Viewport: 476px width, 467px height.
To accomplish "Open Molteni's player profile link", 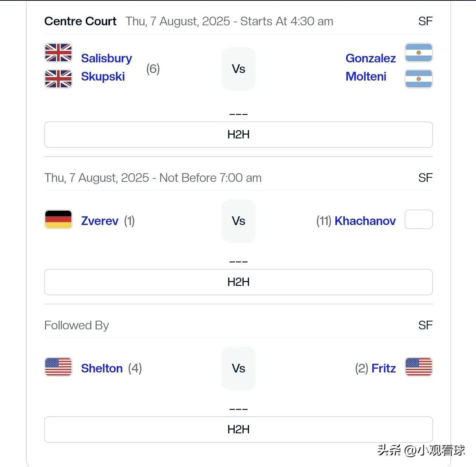I will 366,76.
